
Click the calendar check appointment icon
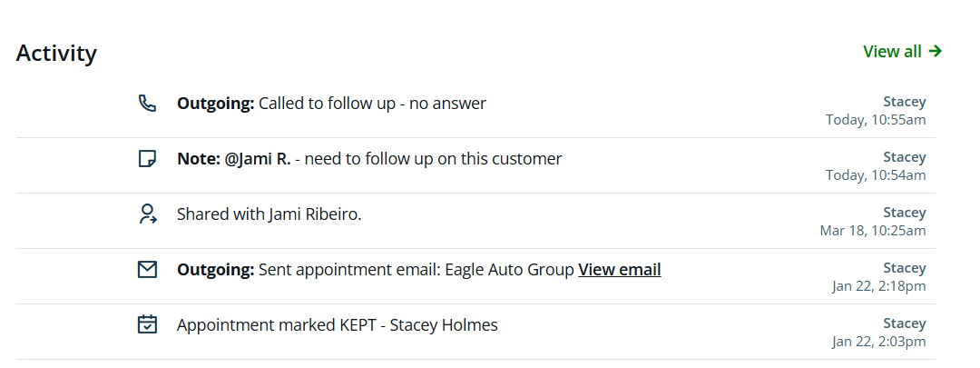[x=147, y=324]
